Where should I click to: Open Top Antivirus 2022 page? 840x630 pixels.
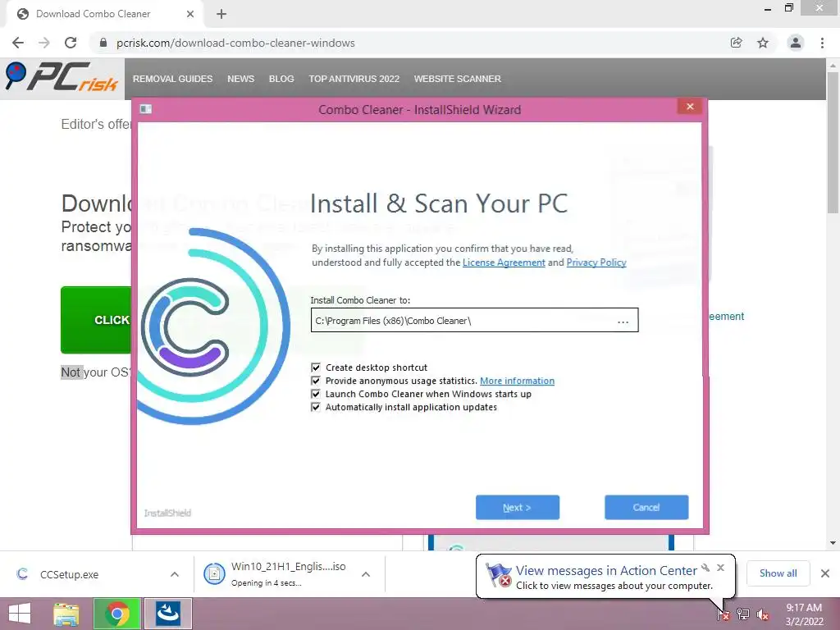(354, 79)
